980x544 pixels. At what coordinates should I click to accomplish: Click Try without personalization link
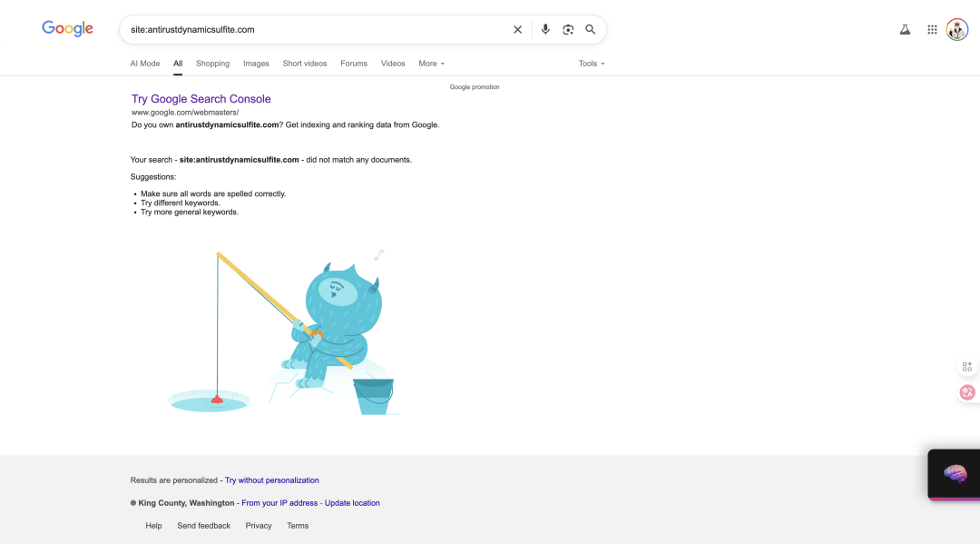pos(272,480)
